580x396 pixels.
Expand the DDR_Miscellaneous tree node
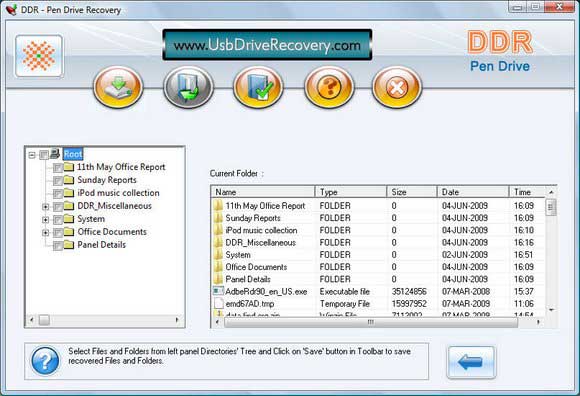[x=45, y=207]
